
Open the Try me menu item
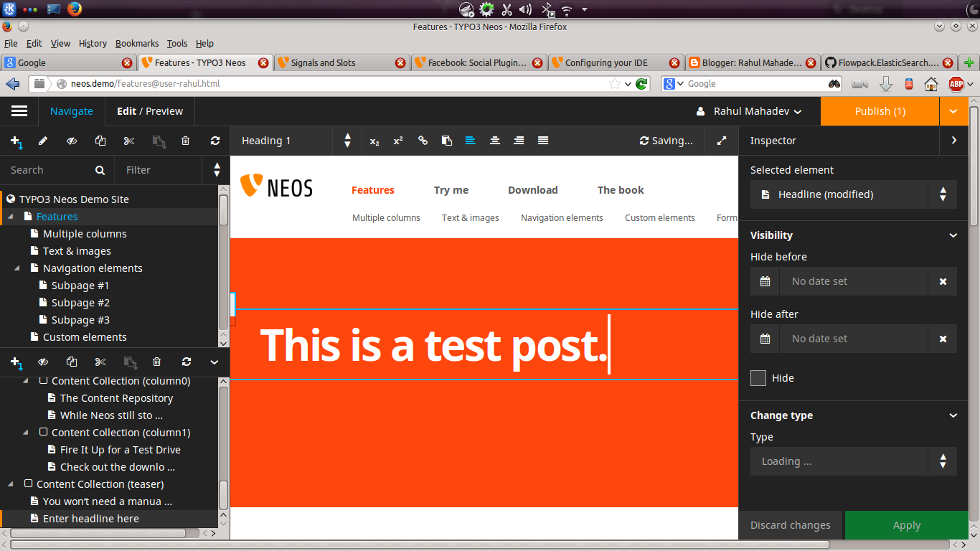point(451,190)
